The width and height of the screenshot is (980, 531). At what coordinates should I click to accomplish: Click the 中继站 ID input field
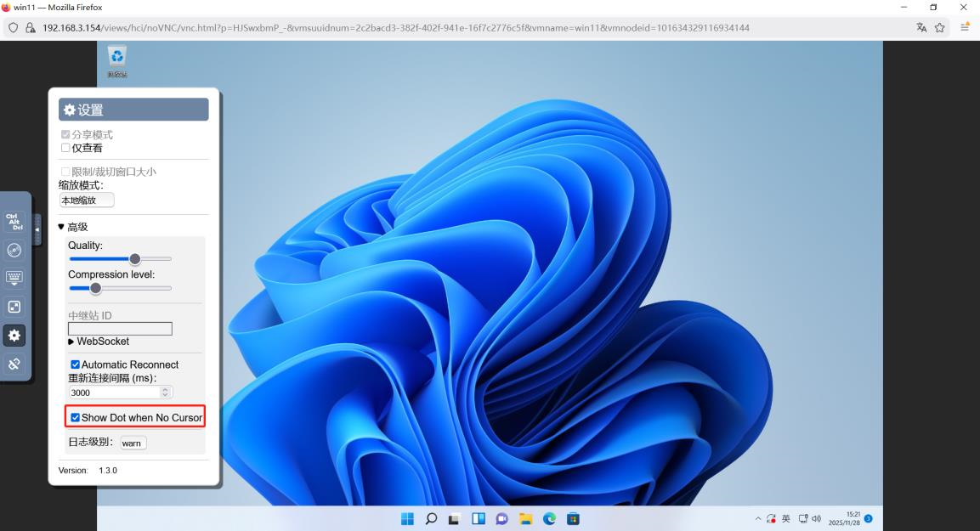(119, 328)
